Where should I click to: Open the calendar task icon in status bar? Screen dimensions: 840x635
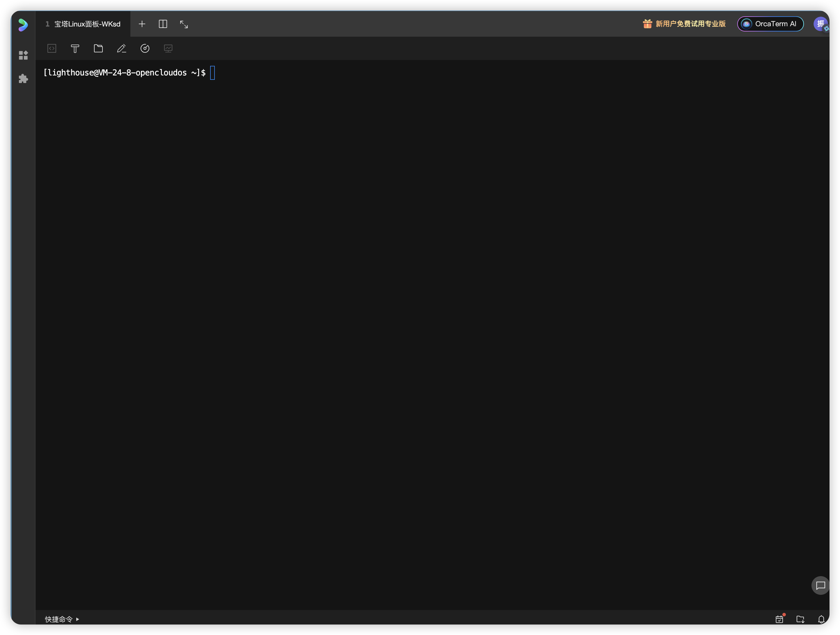pyautogui.click(x=780, y=619)
